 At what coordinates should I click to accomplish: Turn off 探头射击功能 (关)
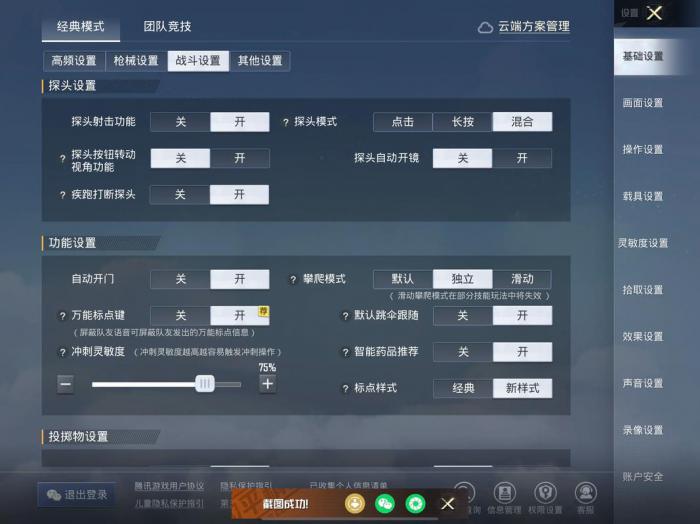pos(180,122)
